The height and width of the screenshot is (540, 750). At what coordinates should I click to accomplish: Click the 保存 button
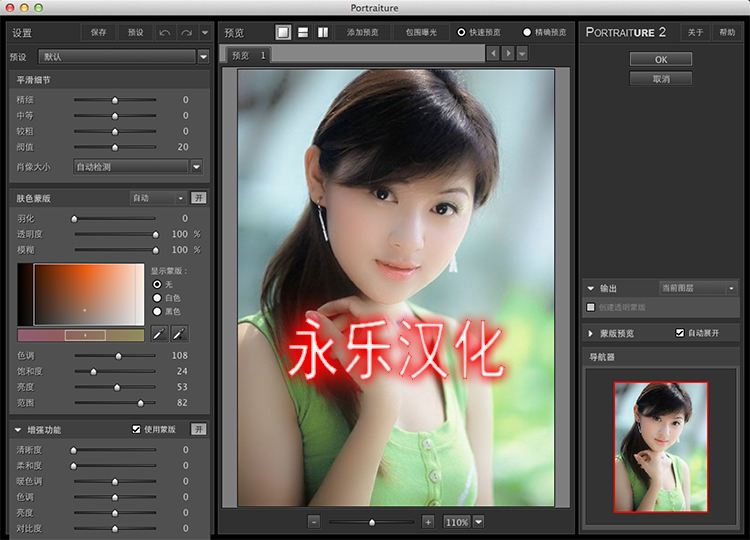point(98,33)
